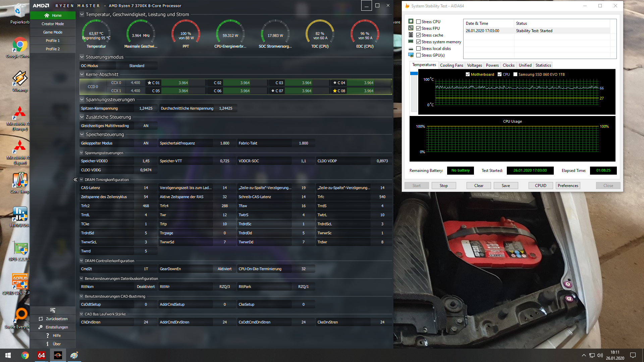
Task: Click the CPUID button
Action: click(540, 186)
